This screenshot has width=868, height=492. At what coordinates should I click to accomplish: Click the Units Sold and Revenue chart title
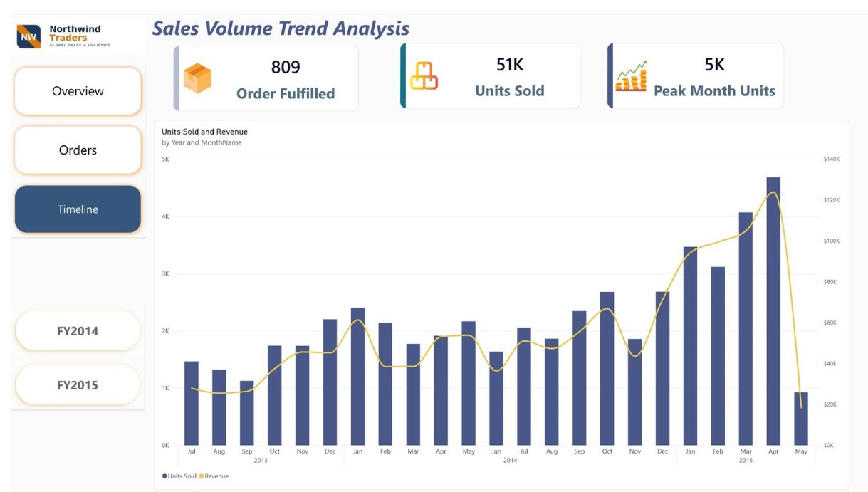tap(204, 132)
